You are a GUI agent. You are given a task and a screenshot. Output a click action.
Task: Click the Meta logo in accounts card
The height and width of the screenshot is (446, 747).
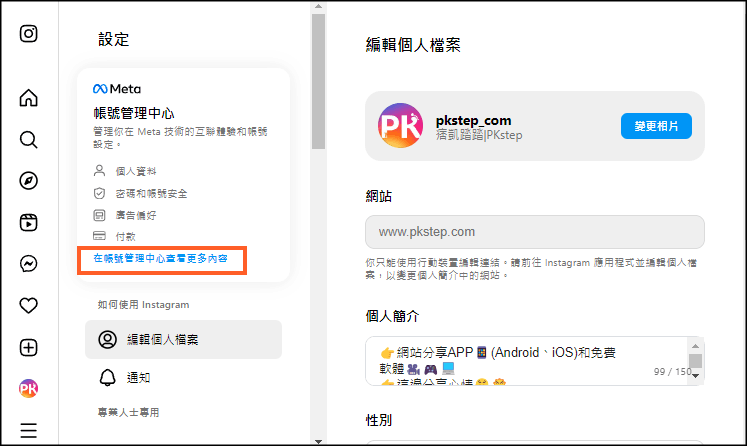(117, 89)
